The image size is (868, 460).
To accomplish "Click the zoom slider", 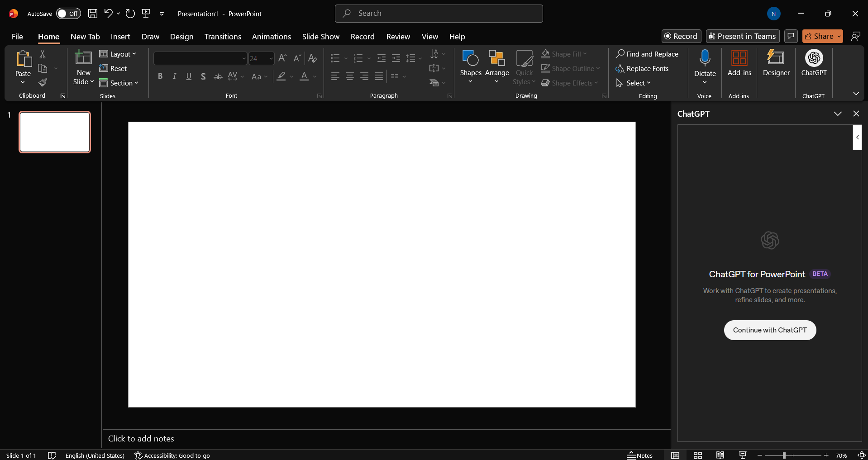I will pos(792,455).
